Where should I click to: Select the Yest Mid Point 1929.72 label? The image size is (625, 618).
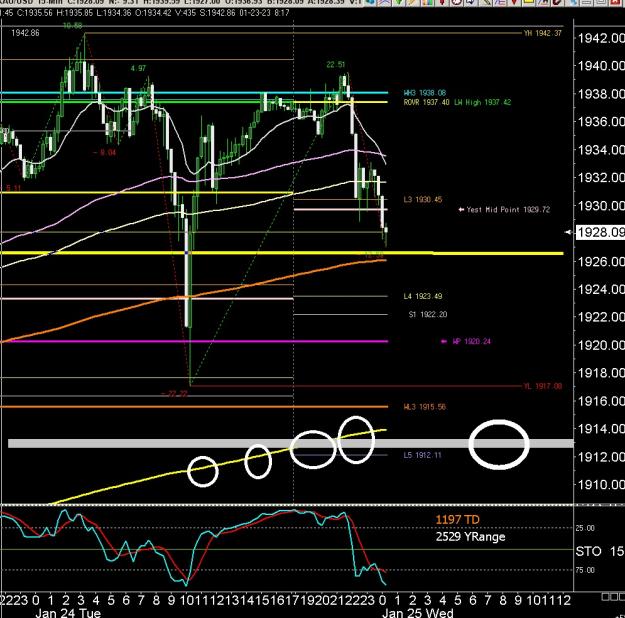[508, 210]
